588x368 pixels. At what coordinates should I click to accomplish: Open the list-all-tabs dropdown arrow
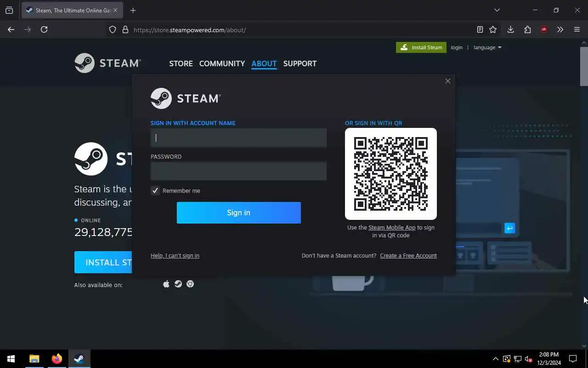pos(497,10)
